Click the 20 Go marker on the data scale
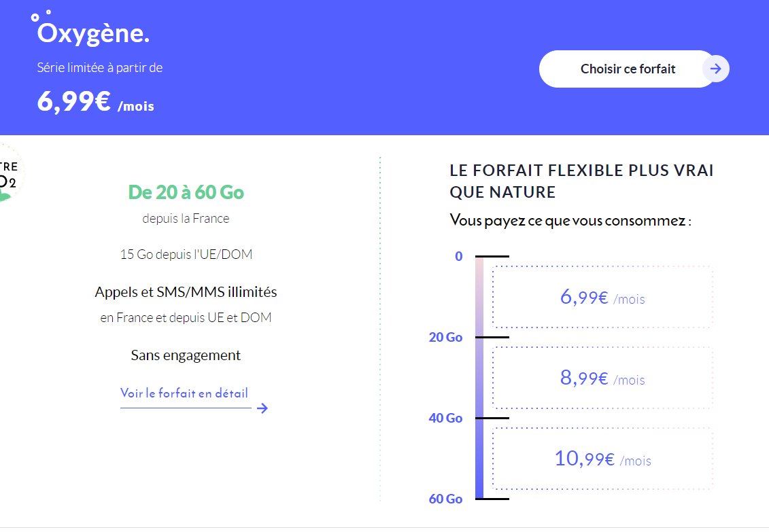Screen dimensions: 769x532 [x=445, y=338]
